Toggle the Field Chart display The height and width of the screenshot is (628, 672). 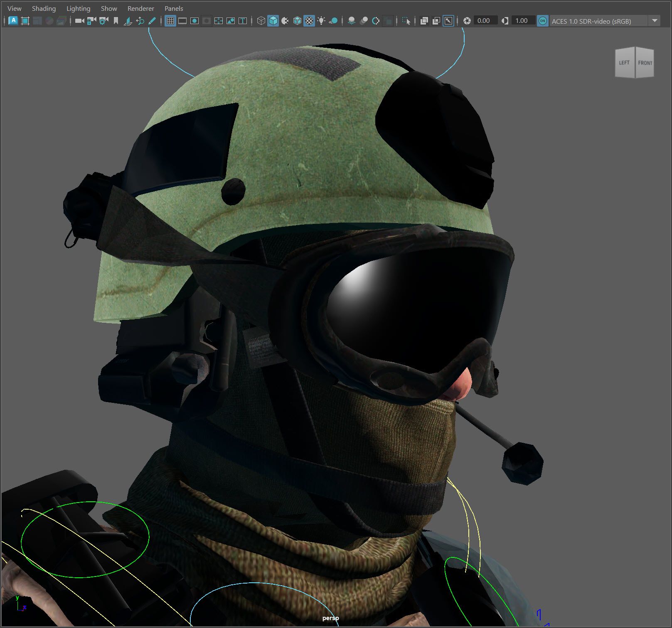coord(219,20)
